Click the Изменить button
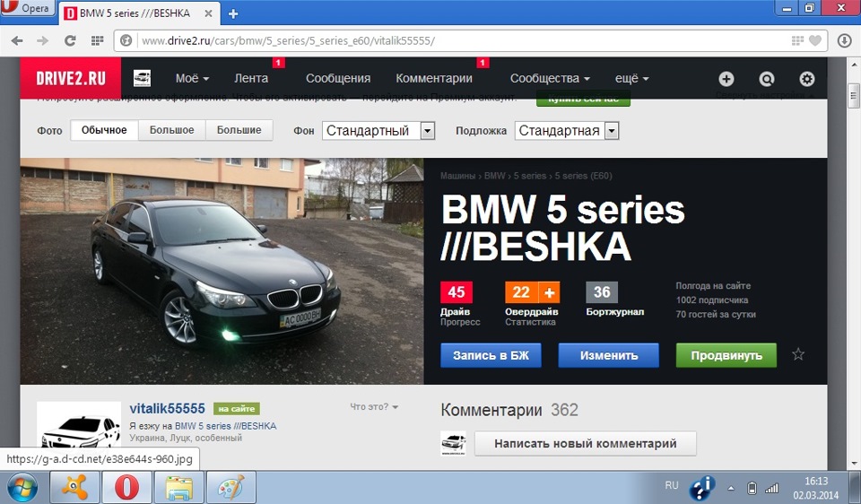 coord(608,355)
